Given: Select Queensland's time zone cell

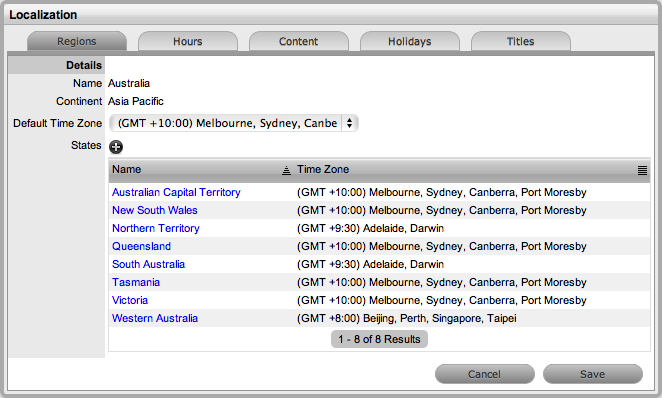Looking at the screenshot, I should pyautogui.click(x=442, y=246).
